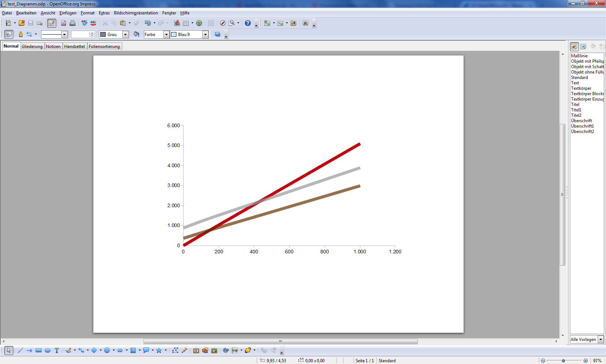
Task: Select the Rectangle drawing tool
Action: point(39,350)
